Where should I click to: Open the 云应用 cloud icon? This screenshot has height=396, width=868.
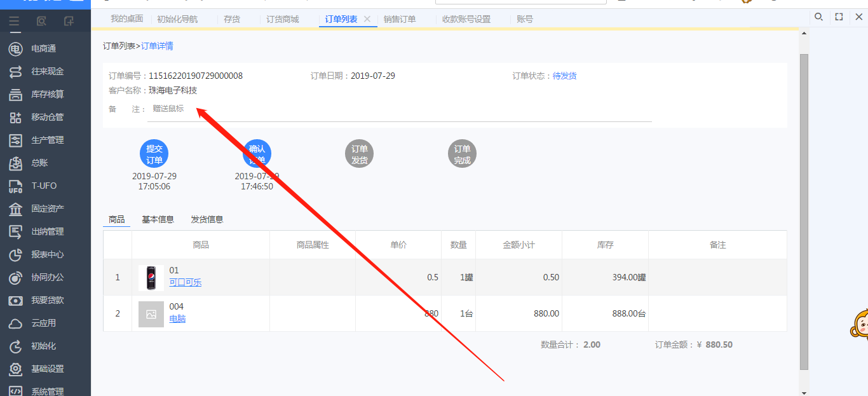[16, 323]
